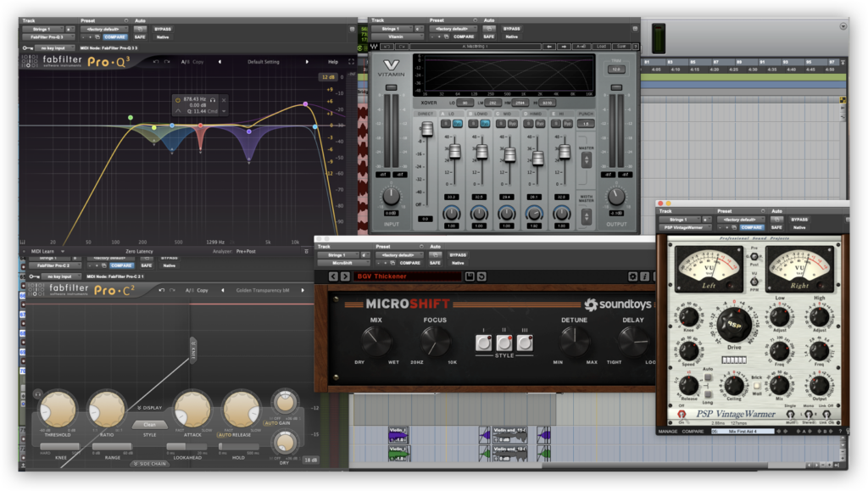This screenshot has width=868, height=491.
Task: Click MicroShift save preset floppy icon
Action: [470, 276]
